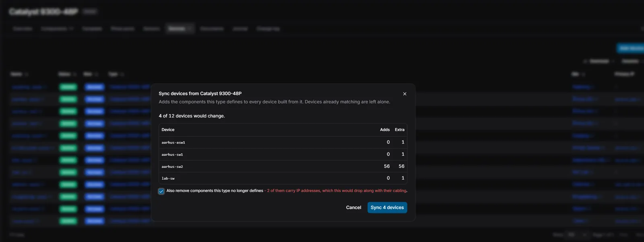
Task: Click the Extra value 1 for lab-sw
Action: 403,178
